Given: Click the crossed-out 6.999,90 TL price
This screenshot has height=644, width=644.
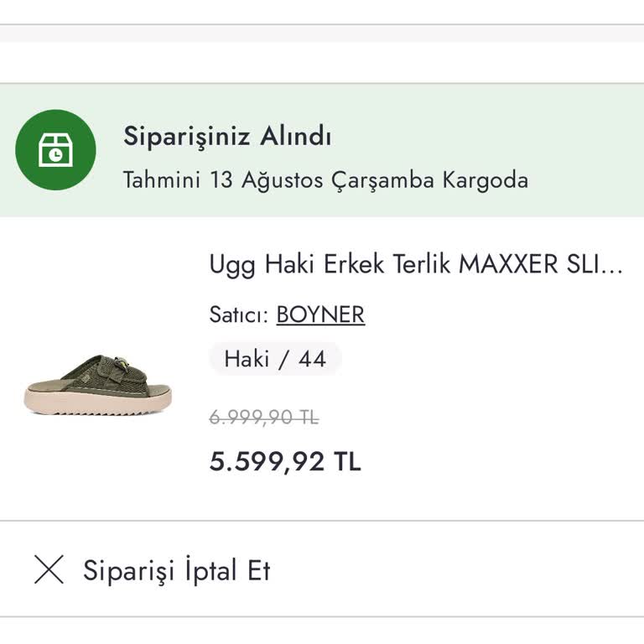Looking at the screenshot, I should pyautogui.click(x=263, y=417).
